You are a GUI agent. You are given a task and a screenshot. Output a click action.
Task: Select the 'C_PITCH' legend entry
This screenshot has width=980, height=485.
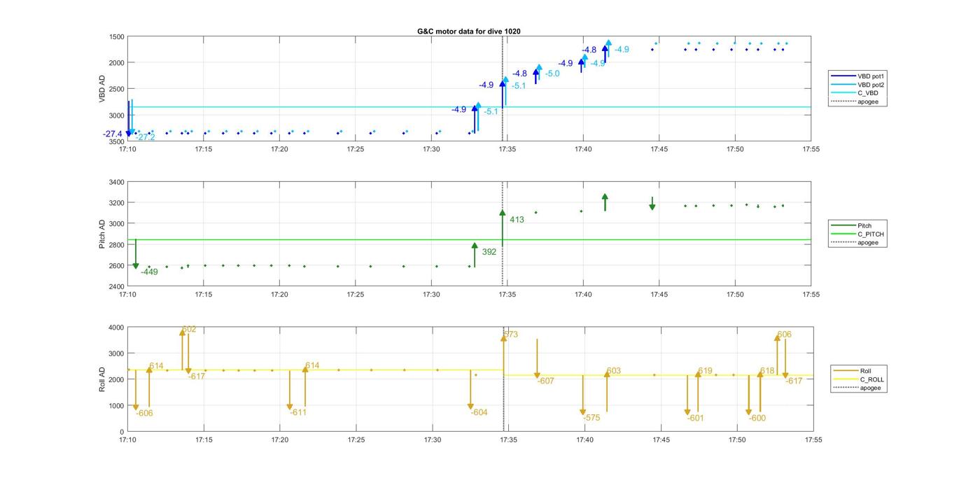point(871,234)
